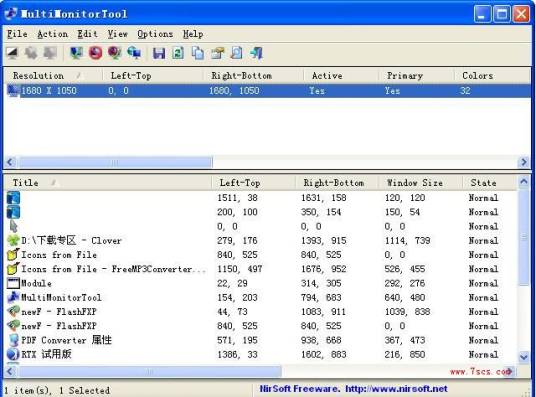Click the icon beside MultiMonitorTool row
Screen dimensions: 536x397
click(13, 297)
